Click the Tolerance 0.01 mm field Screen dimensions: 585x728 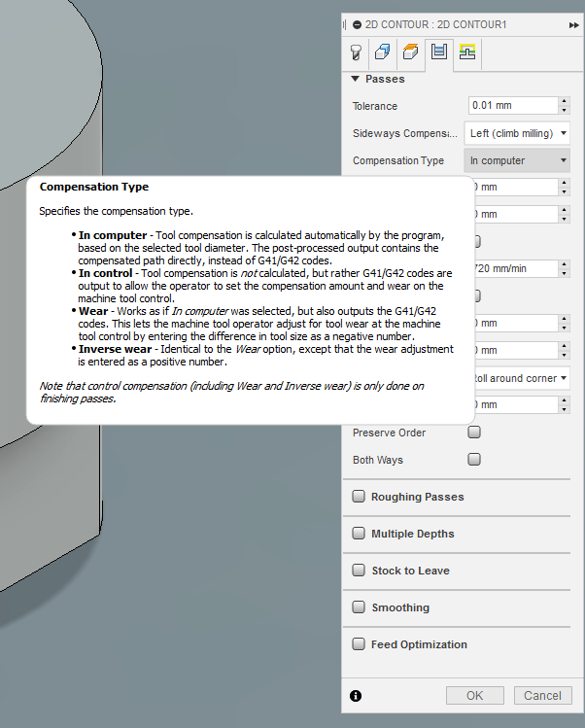click(513, 105)
